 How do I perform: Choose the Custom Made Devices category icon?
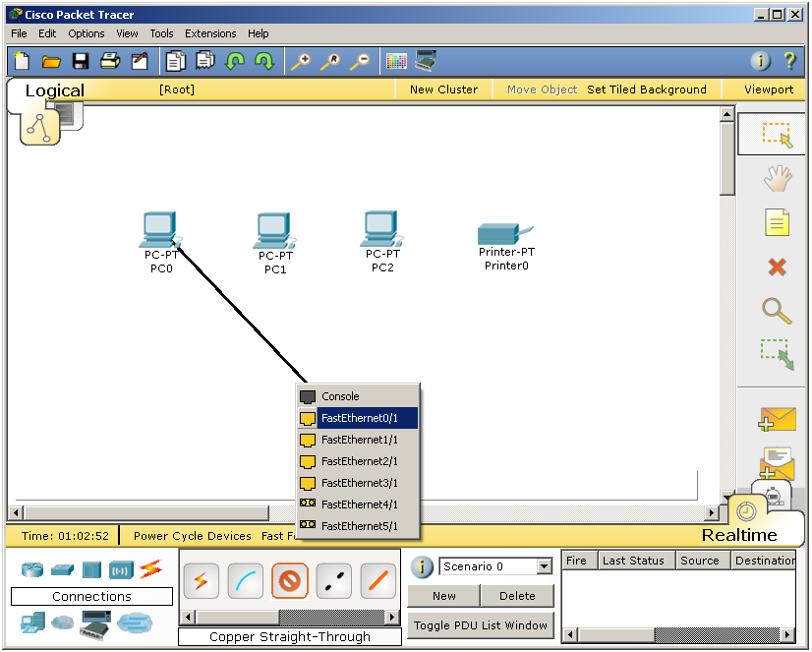[x=95, y=625]
